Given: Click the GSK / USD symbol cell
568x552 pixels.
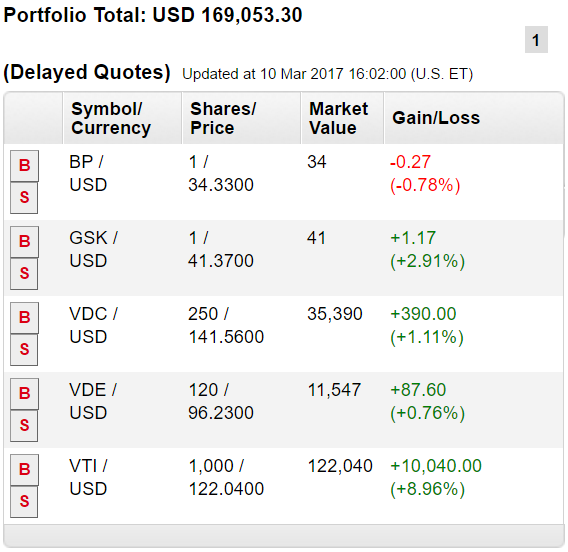Looking at the screenshot, I should click(x=93, y=249).
